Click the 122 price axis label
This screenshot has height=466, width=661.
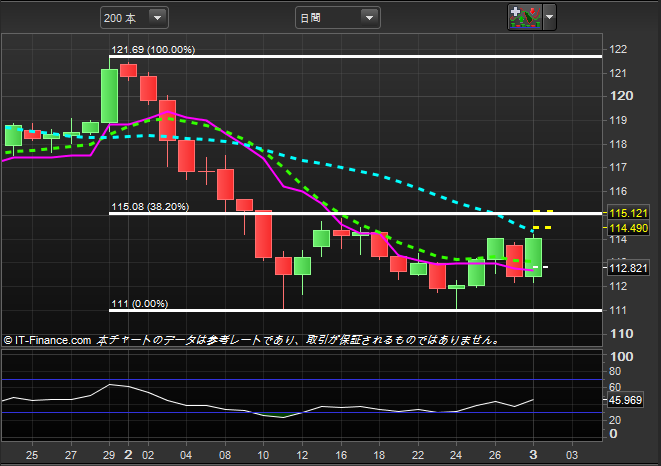(618, 49)
